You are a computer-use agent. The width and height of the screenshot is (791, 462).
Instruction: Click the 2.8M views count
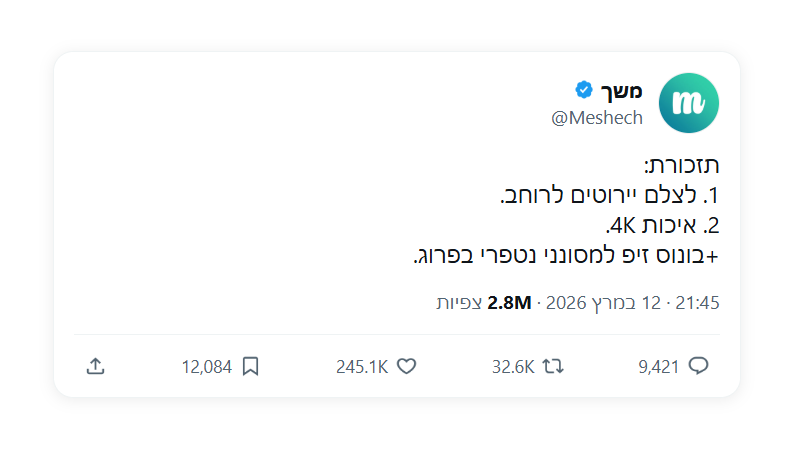point(509,302)
